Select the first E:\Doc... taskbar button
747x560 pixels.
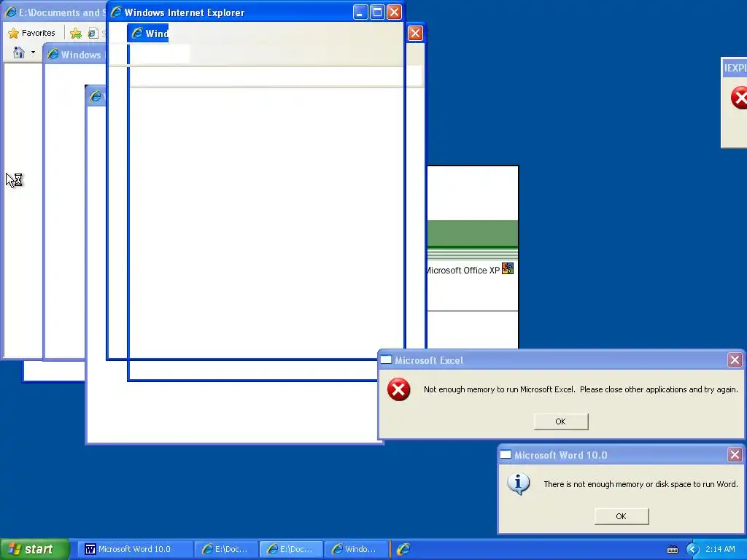pyautogui.click(x=227, y=549)
